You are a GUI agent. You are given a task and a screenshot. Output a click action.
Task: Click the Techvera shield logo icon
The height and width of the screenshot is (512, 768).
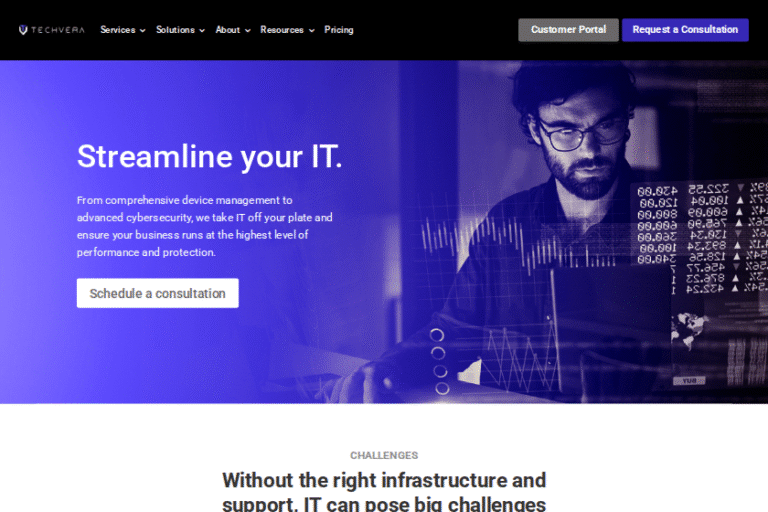coord(23,30)
